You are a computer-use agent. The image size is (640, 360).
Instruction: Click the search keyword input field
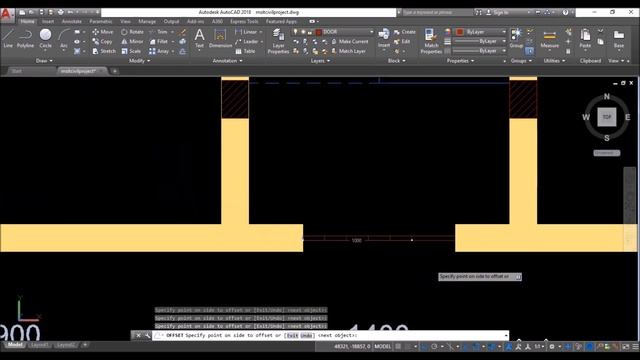click(437, 13)
